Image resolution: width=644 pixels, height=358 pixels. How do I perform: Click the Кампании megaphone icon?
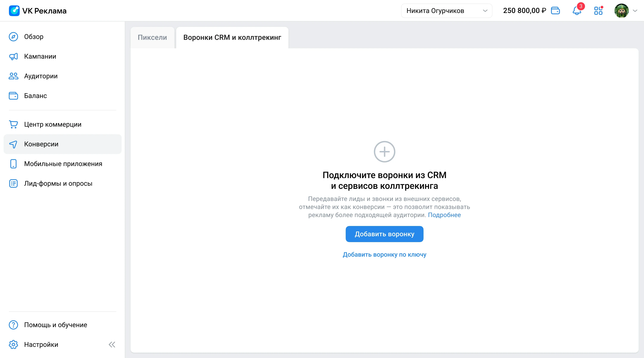pos(13,57)
